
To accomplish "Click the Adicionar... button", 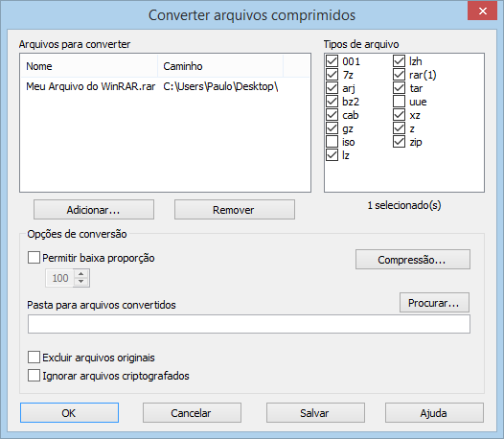I will [x=94, y=210].
